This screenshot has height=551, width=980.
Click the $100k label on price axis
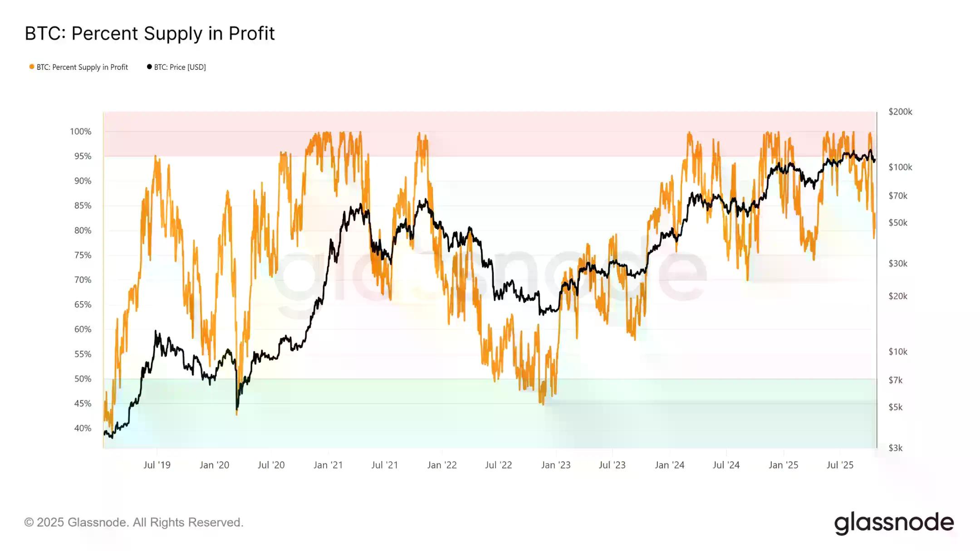900,167
